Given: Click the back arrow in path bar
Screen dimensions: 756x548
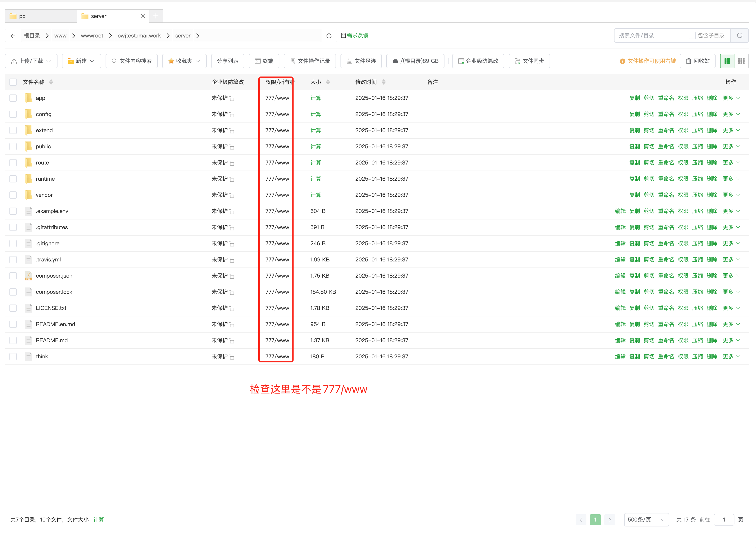Looking at the screenshot, I should pos(13,36).
